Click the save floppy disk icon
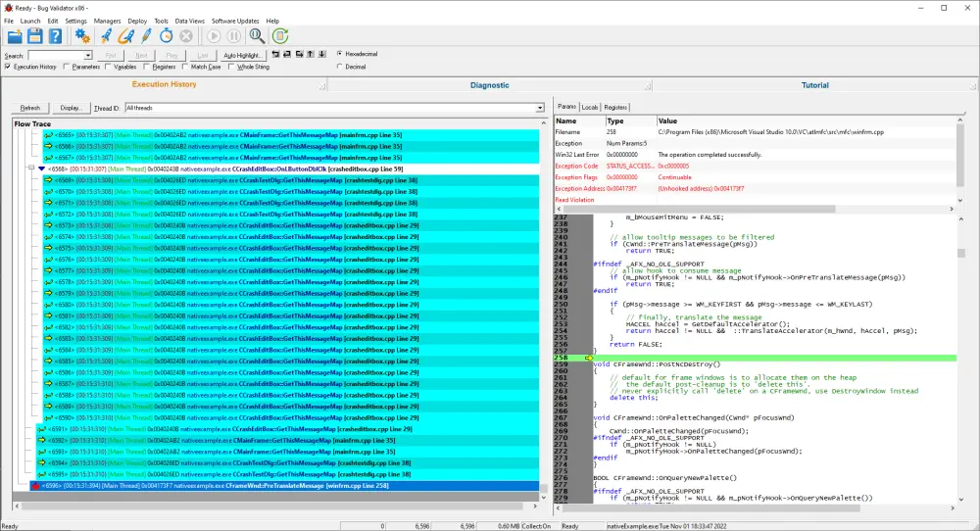This screenshot has width=980, height=531. pyautogui.click(x=35, y=36)
